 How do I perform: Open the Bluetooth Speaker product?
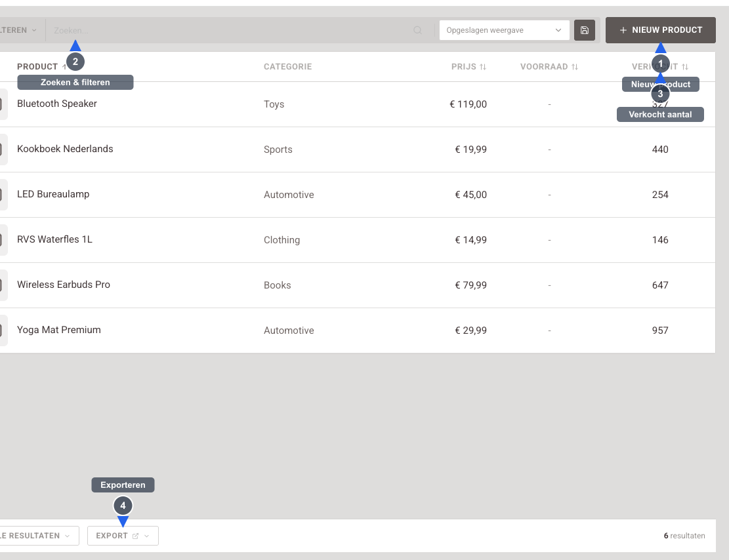[x=57, y=104]
